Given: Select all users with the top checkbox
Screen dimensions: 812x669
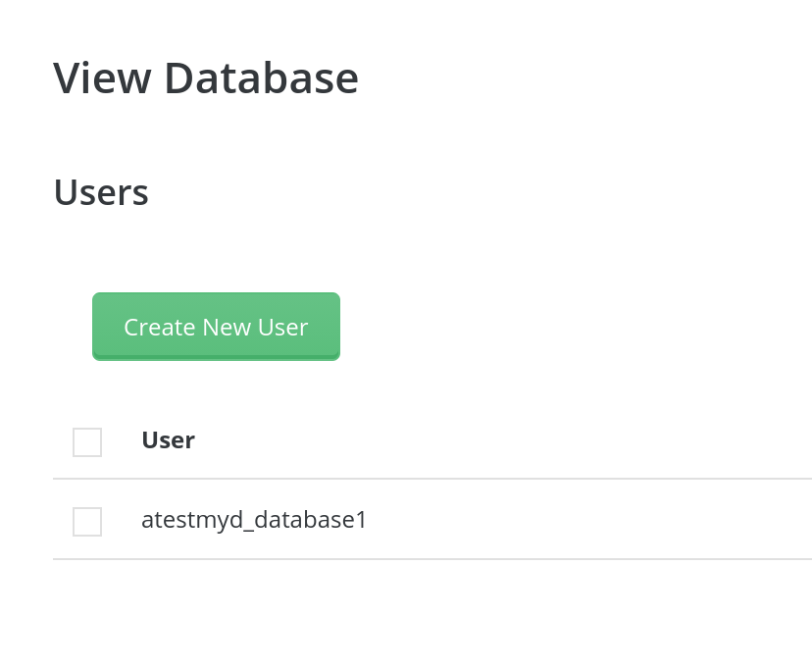Looking at the screenshot, I should point(87,442).
